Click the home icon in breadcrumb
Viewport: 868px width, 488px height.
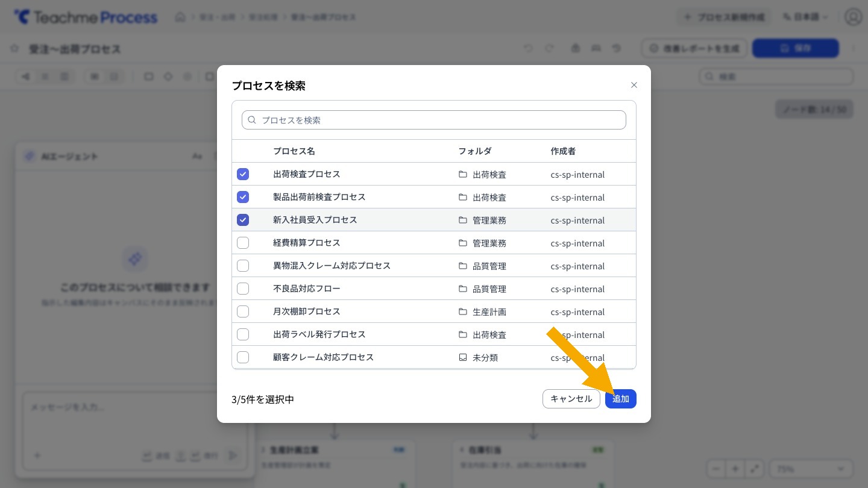pyautogui.click(x=180, y=17)
